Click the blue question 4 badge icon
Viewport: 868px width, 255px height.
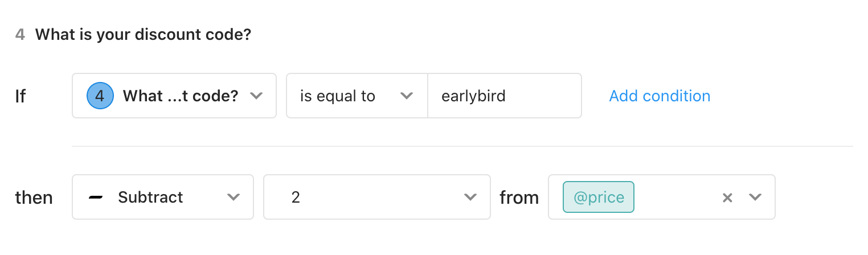tap(100, 96)
